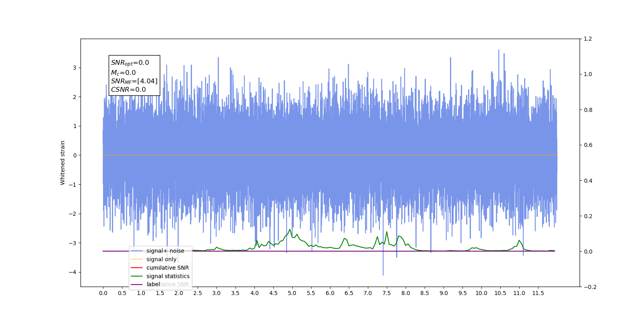This screenshot has height=322, width=644.
Task: Click the 'label' legend entry text
Action: click(153, 284)
